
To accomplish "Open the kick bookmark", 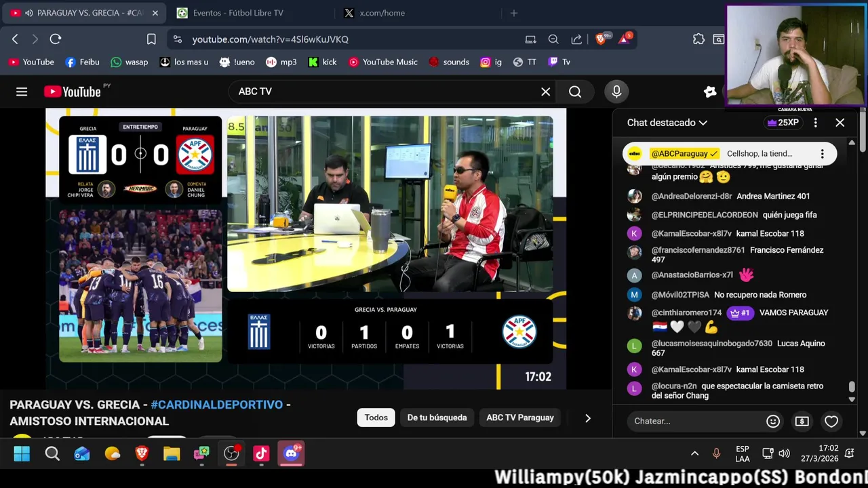I will pos(322,62).
